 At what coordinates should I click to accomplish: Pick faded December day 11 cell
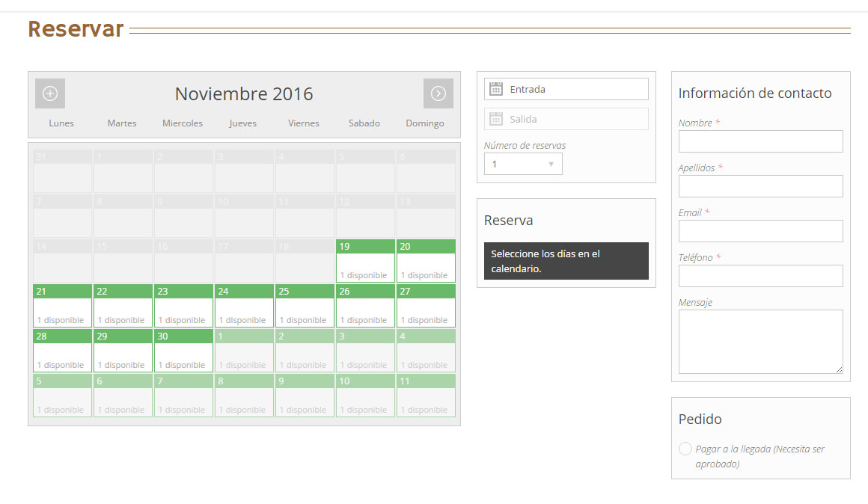point(427,396)
